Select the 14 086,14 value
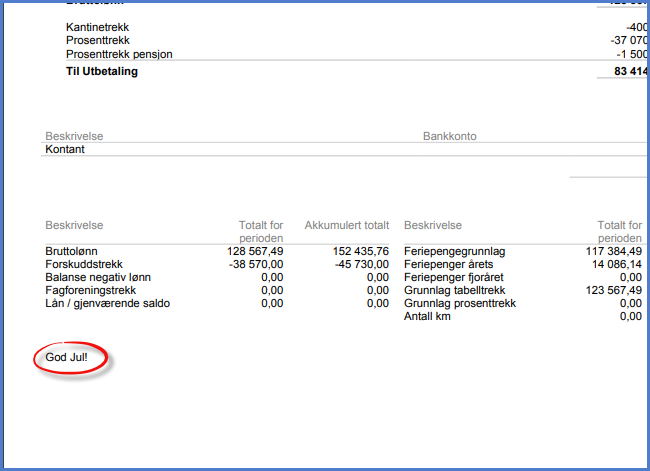Viewport: 650px width, 471px height. [617, 264]
